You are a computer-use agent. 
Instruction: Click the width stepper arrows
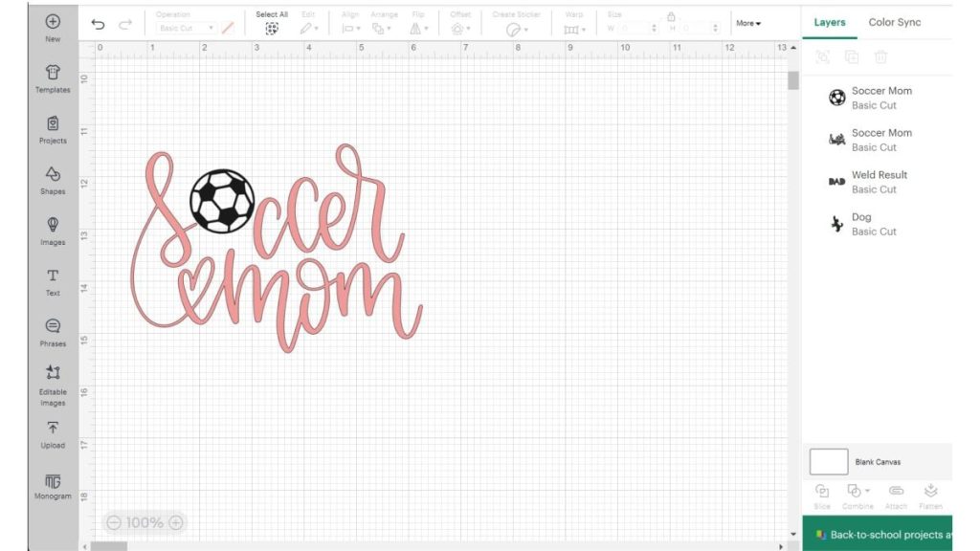[x=654, y=28]
